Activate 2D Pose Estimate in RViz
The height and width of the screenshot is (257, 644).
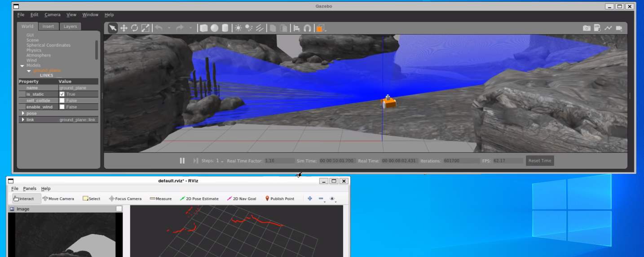199,199
